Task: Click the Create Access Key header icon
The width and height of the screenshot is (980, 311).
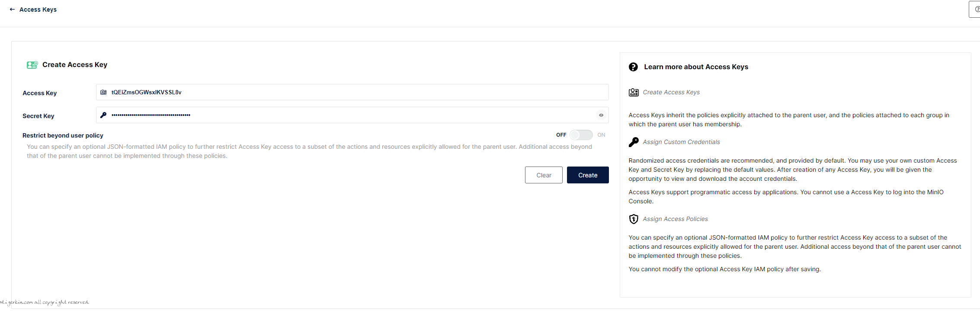Action: [x=32, y=65]
